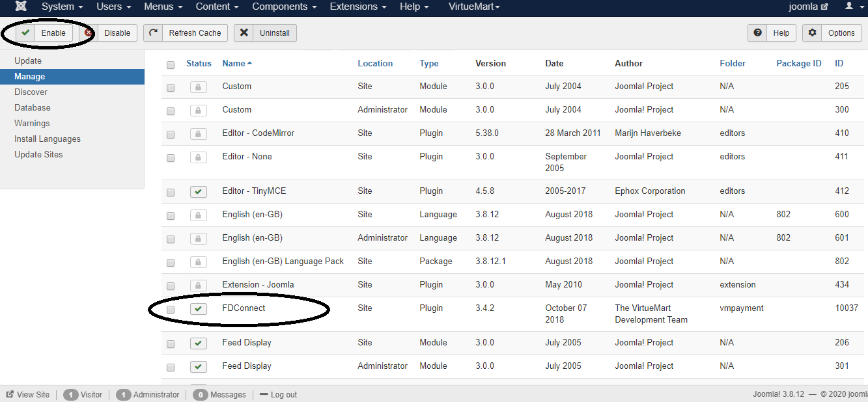Click the Enable checkmark toolbar button
This screenshot has height=402, width=868.
coord(44,33)
